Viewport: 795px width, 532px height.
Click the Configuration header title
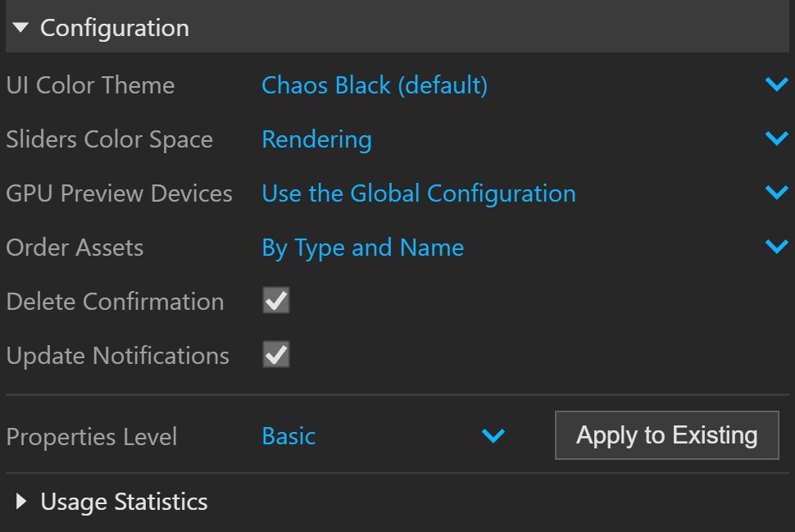point(115,27)
